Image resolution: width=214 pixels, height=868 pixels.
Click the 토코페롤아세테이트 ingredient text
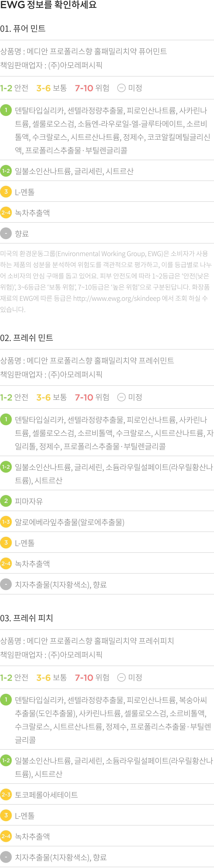(x=46, y=795)
